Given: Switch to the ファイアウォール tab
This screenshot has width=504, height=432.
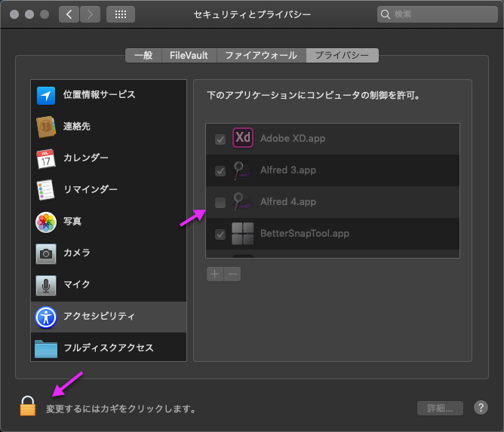Looking at the screenshot, I should coord(261,55).
